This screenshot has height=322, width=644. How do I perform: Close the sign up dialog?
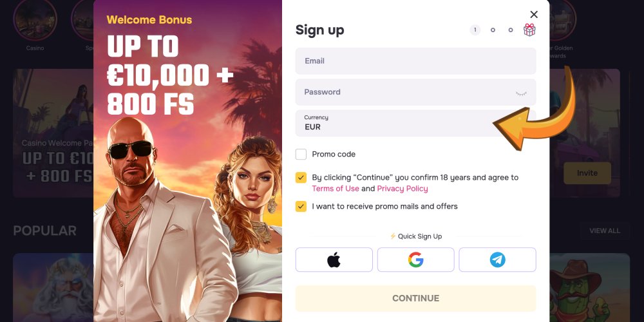tap(534, 14)
